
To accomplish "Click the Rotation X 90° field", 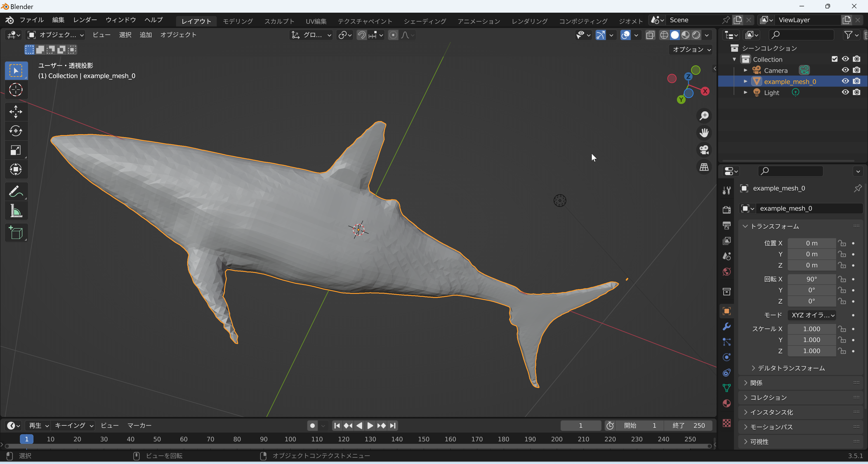I will (x=812, y=279).
